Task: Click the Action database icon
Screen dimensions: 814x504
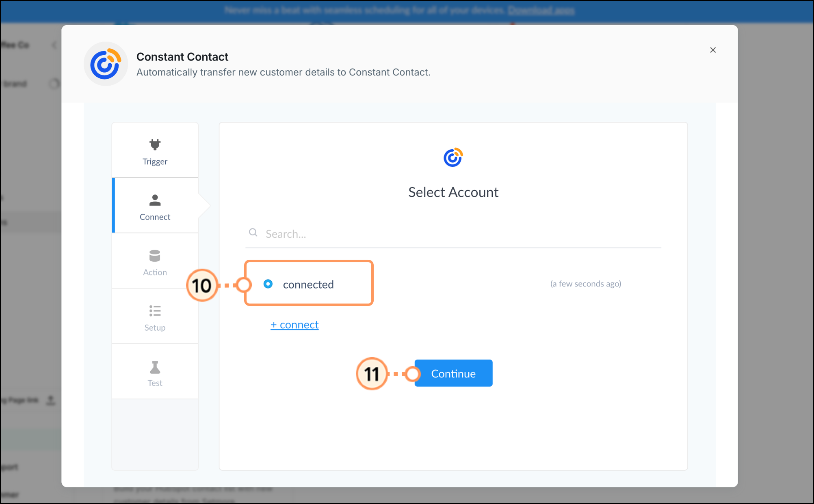Action: coord(155,256)
